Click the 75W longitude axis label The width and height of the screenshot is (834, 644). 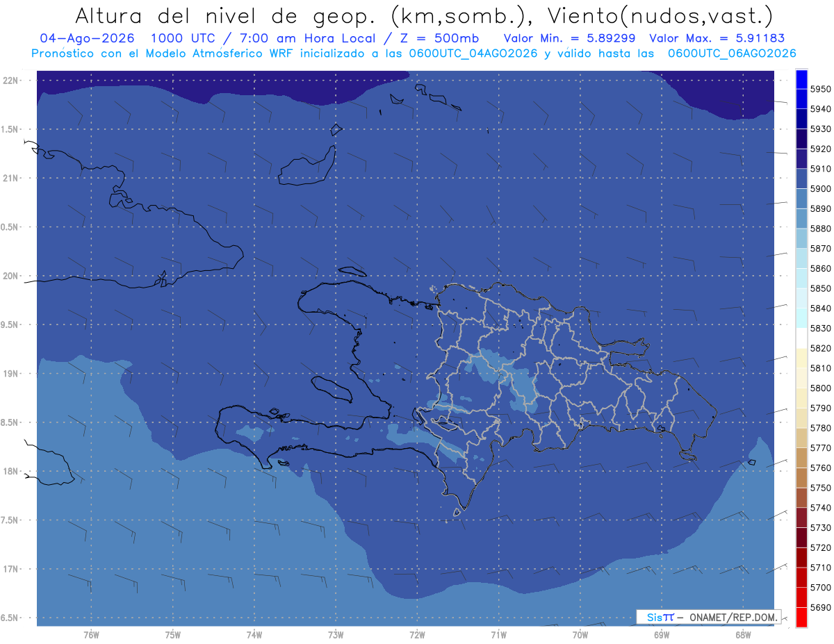[x=173, y=635]
